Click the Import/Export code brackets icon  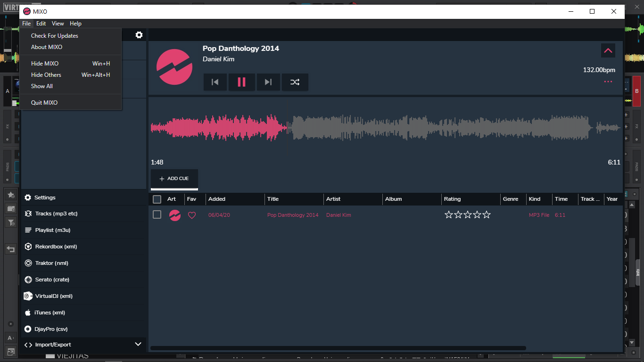[28, 345]
